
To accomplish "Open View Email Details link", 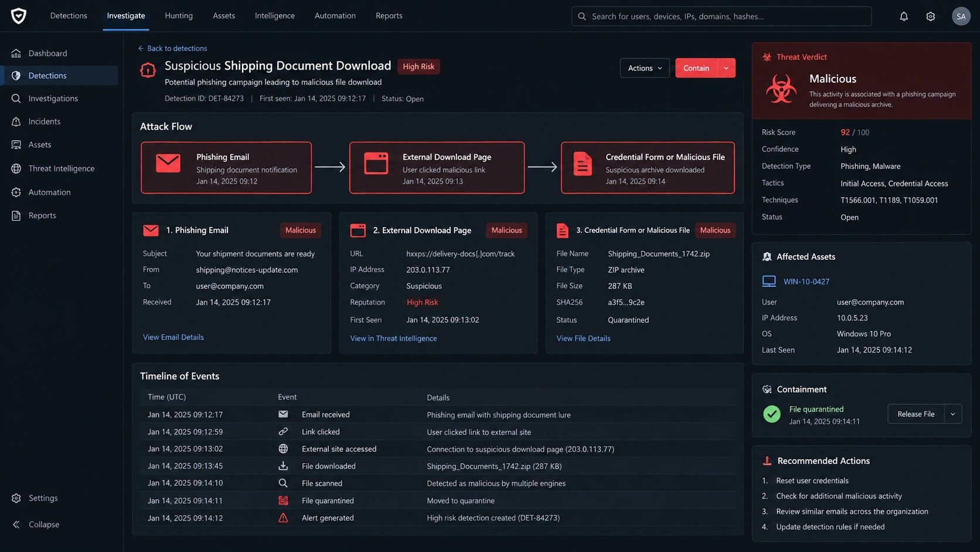I will tap(173, 337).
